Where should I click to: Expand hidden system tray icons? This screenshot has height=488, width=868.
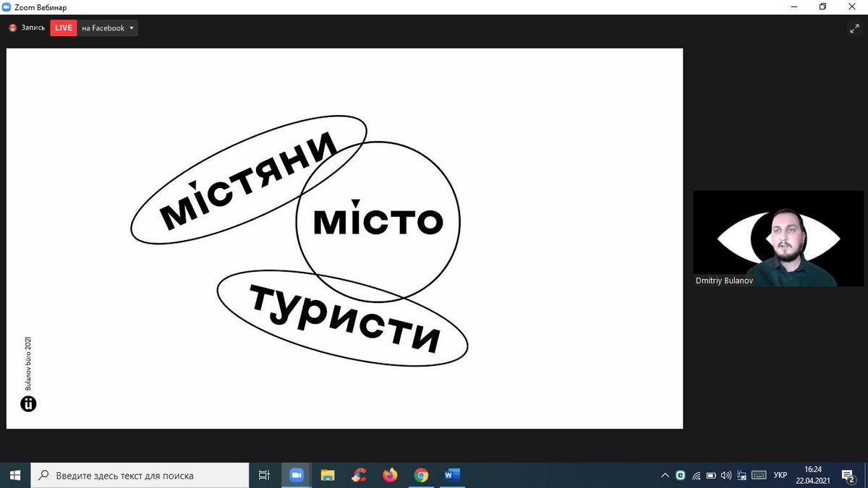[665, 475]
